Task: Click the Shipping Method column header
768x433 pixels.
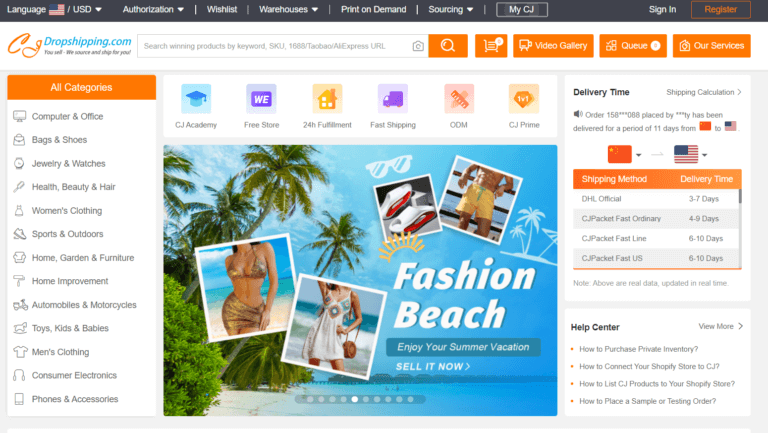Action: click(x=614, y=179)
